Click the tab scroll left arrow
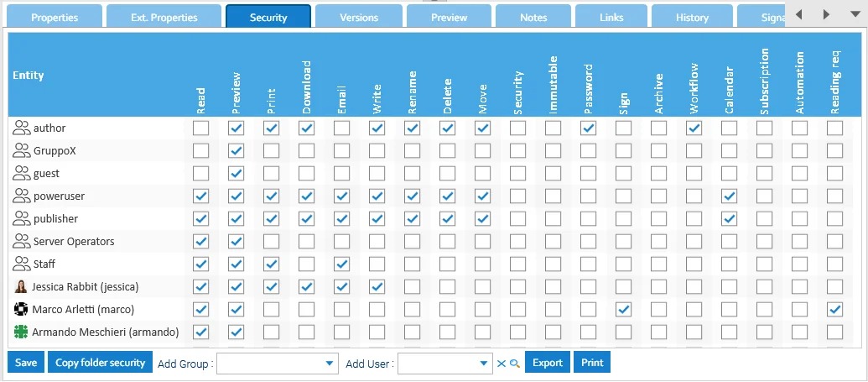Screen dimensions: 868x382 tap(798, 15)
